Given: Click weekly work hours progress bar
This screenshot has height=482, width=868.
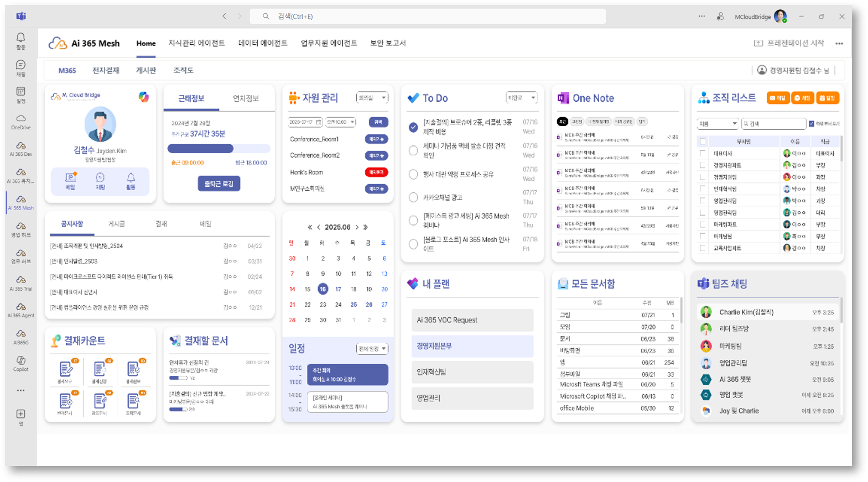Looking at the screenshot, I should click(x=219, y=149).
